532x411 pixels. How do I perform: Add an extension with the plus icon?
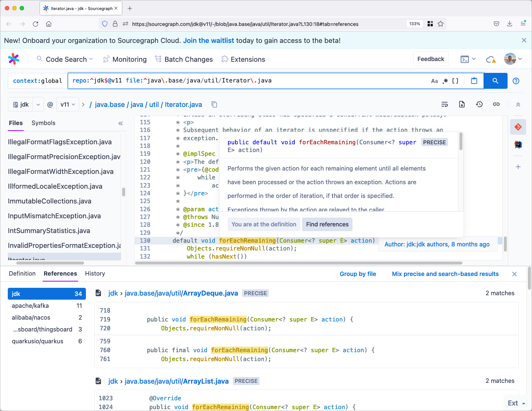(518, 167)
